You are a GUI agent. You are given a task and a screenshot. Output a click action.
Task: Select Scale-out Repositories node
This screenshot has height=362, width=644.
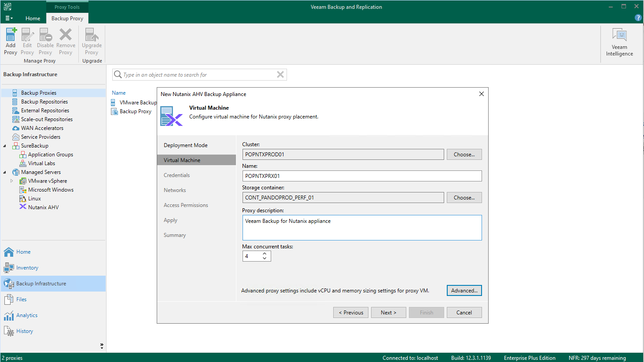tap(47, 119)
